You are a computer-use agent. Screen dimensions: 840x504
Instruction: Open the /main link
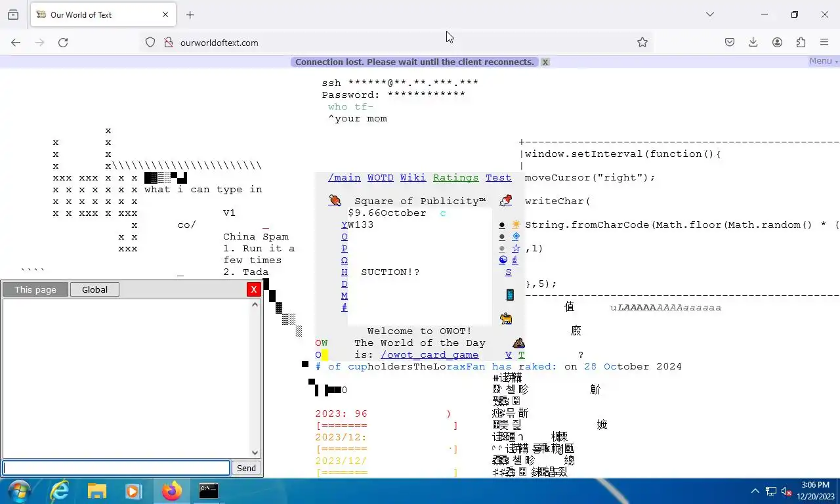[x=345, y=177]
